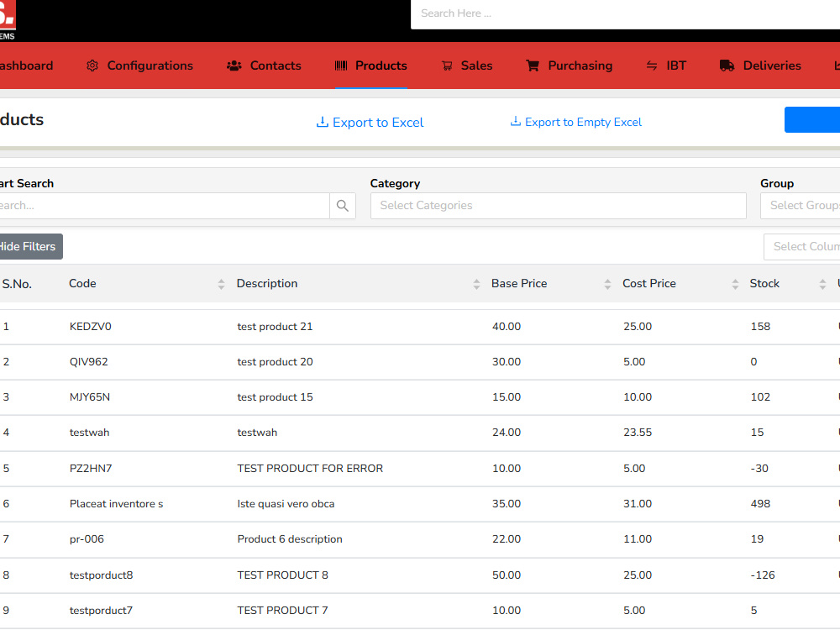The width and height of the screenshot is (840, 630).
Task: Open the Select Categories dropdown
Action: [x=559, y=206]
